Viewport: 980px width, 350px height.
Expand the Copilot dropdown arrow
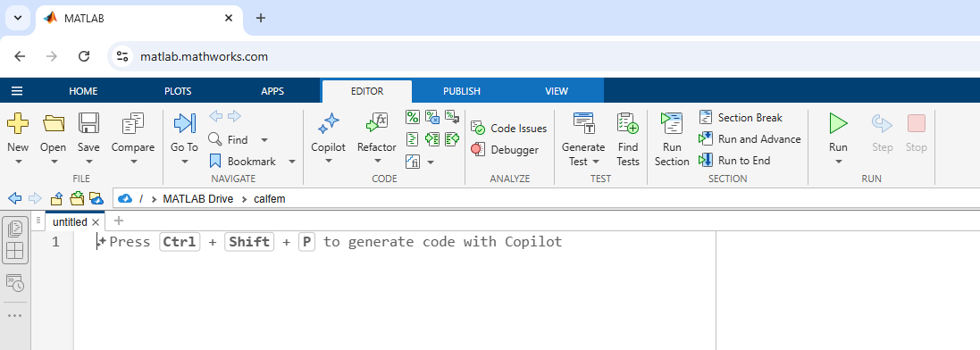coord(328,162)
